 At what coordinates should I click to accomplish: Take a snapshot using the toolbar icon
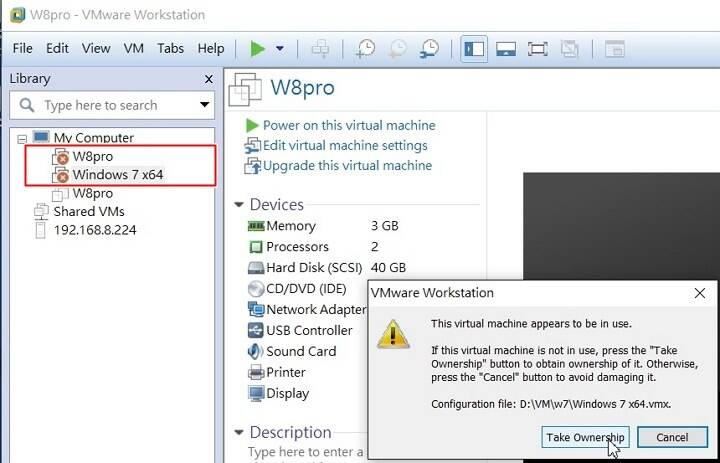[x=366, y=49]
